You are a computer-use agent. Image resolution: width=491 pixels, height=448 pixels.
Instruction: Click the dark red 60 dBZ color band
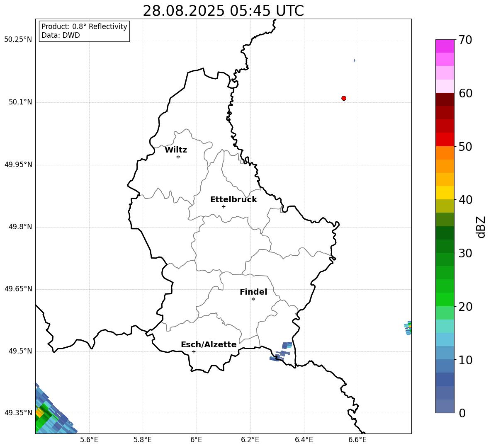445,99
